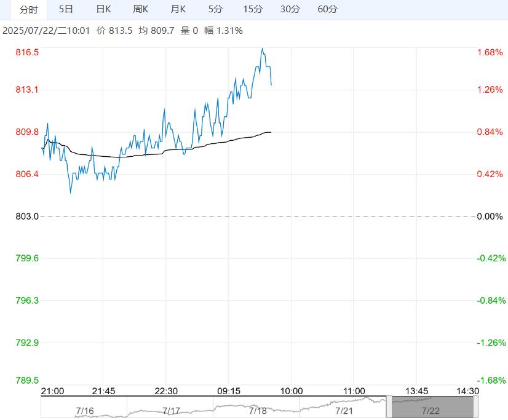
Task: Select the 7/17 section of the navigator
Action: [x=171, y=410]
